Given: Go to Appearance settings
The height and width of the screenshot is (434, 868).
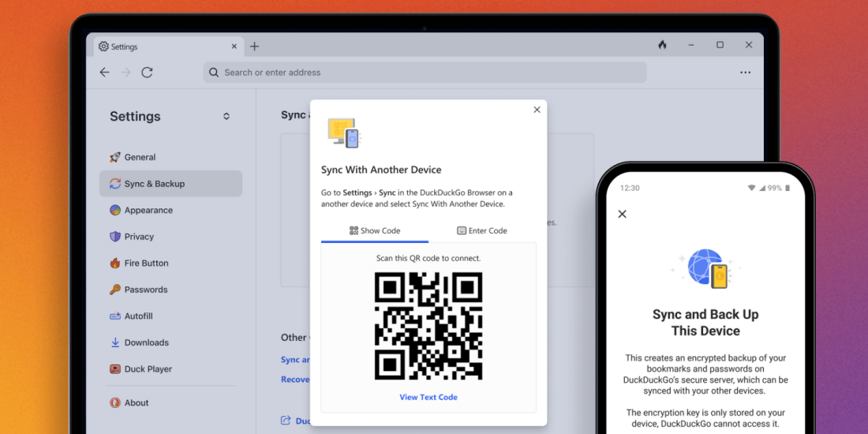Looking at the screenshot, I should click(148, 211).
